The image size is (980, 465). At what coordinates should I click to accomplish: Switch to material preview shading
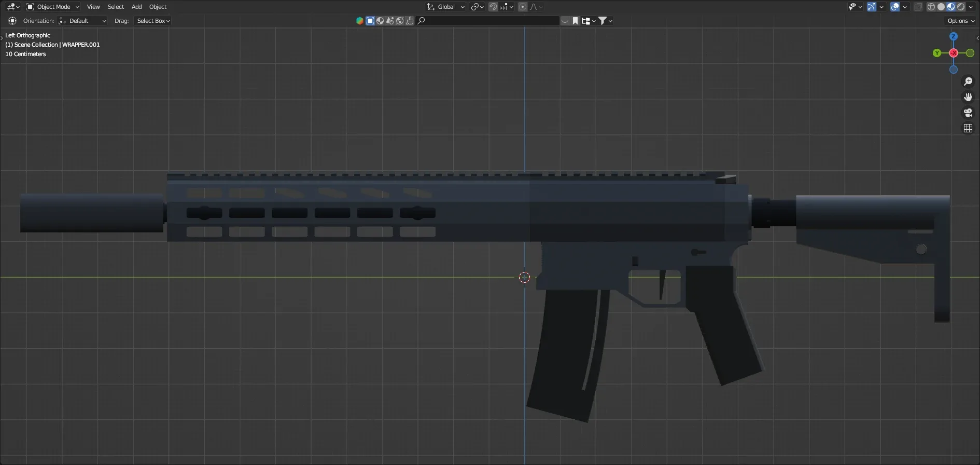(951, 7)
